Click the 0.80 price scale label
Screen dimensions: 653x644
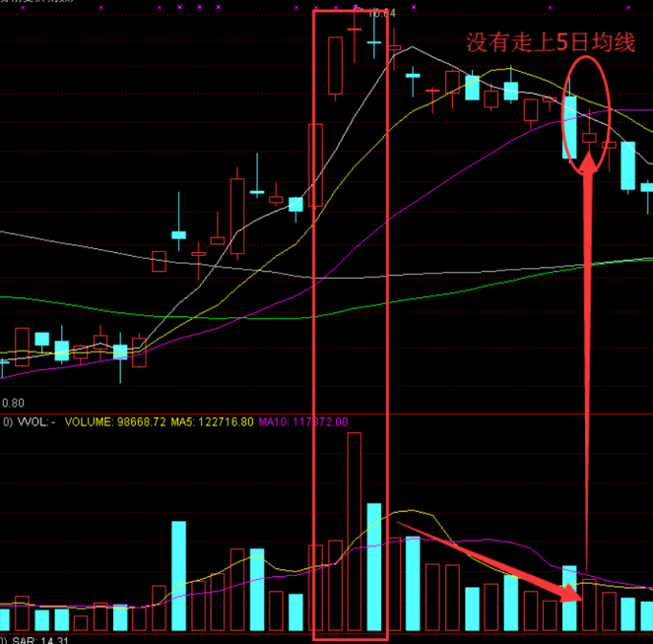tap(12, 403)
